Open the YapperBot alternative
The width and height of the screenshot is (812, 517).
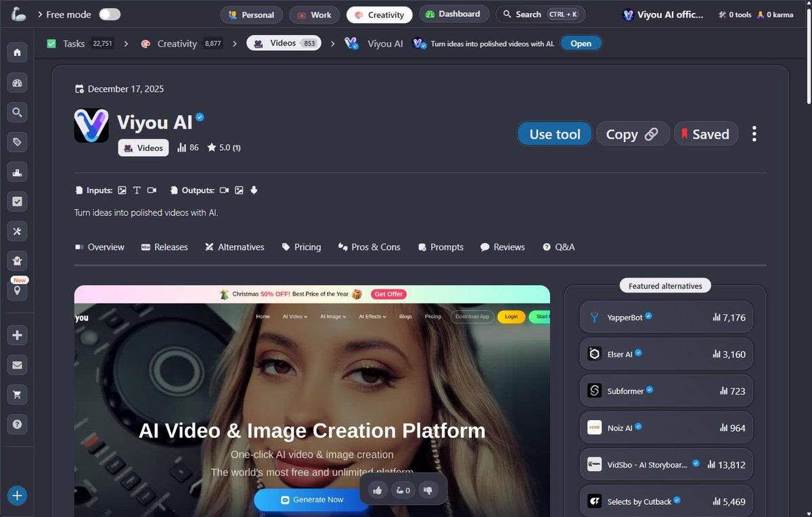pos(667,317)
